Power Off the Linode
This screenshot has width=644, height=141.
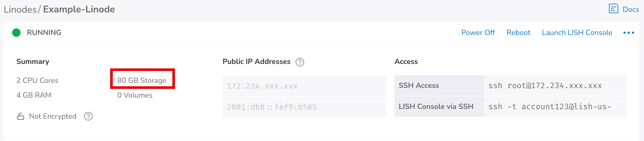[478, 33]
